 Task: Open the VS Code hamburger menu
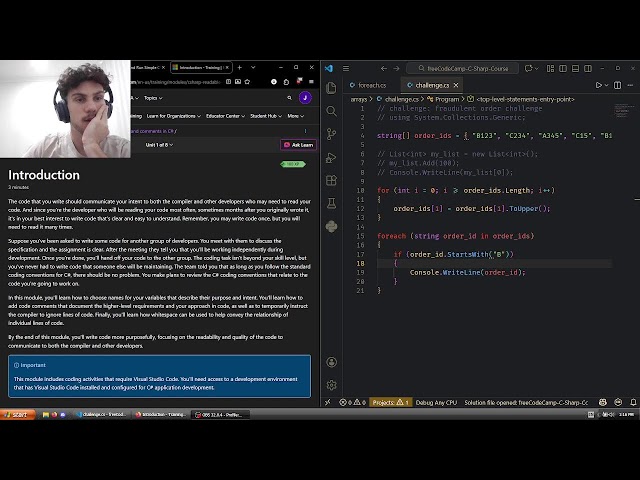(346, 68)
